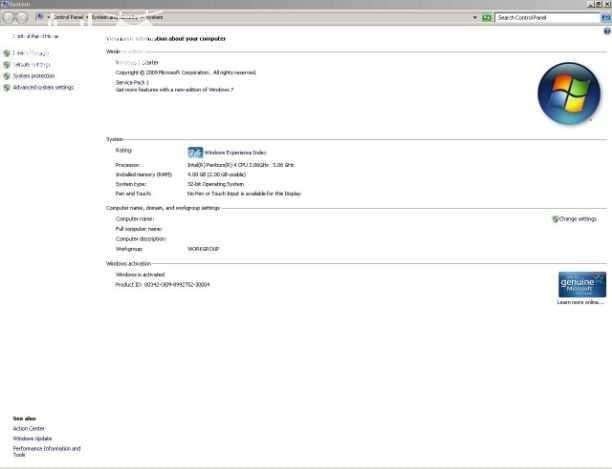Open System protection settings
This screenshot has width=612, height=469.
tap(34, 76)
